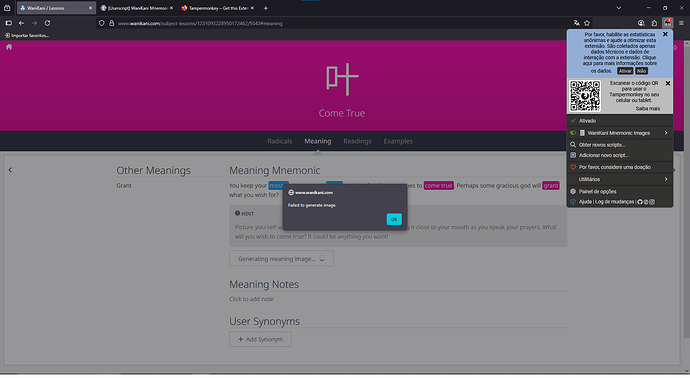Click OK on the failed image dialog
Screen dimensions: 690x378
pyautogui.click(x=394, y=219)
